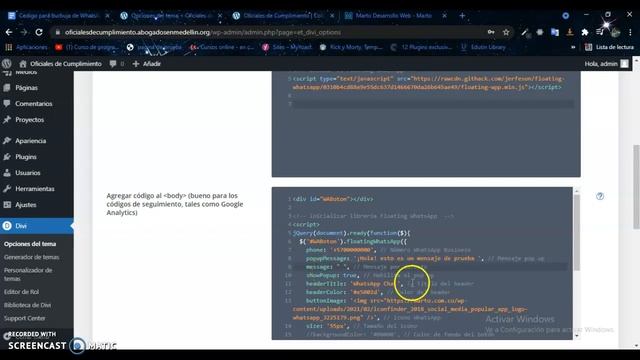The image size is (640, 360).
Task: Click page vertical scrollbar thumb
Action: [x=636, y=187]
